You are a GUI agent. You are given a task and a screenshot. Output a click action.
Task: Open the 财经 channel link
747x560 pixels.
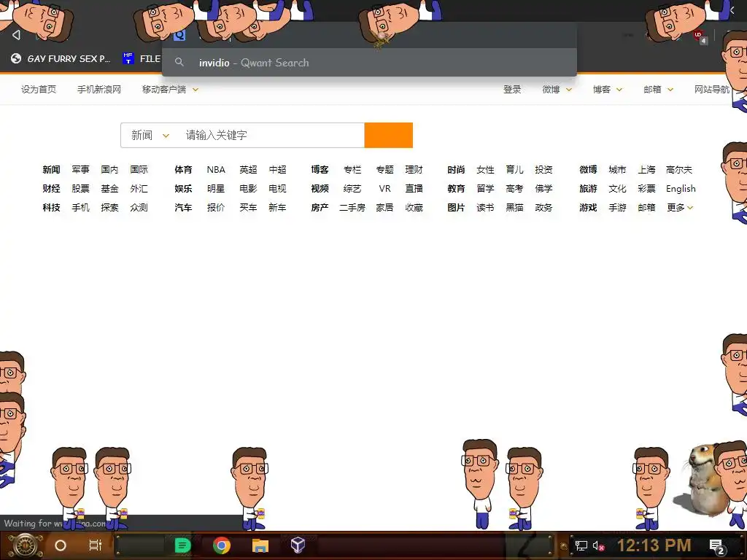point(52,189)
